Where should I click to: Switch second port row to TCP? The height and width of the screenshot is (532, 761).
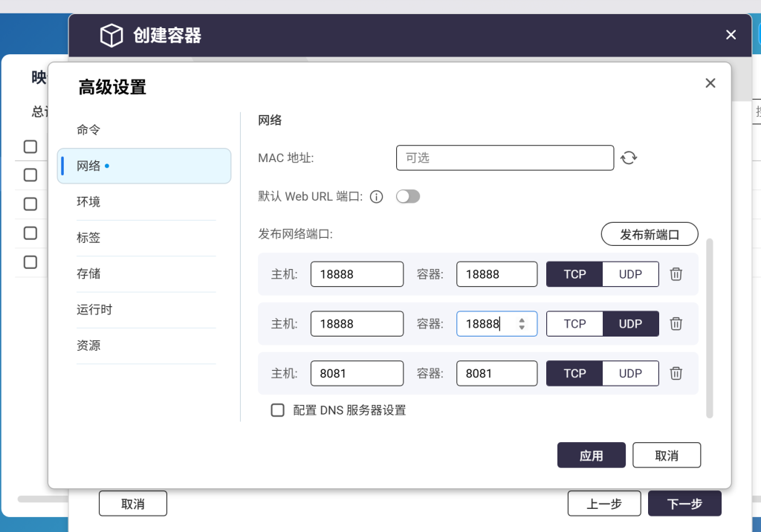click(x=574, y=324)
